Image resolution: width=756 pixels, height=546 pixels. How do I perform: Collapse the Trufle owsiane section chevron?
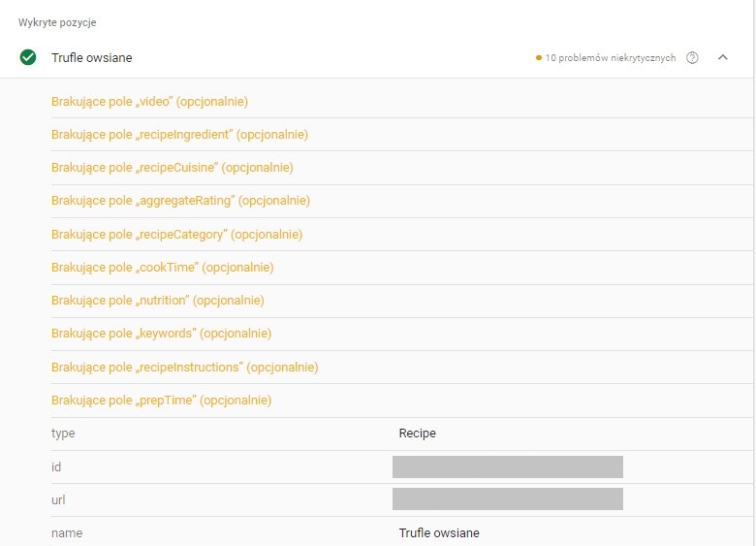(722, 57)
